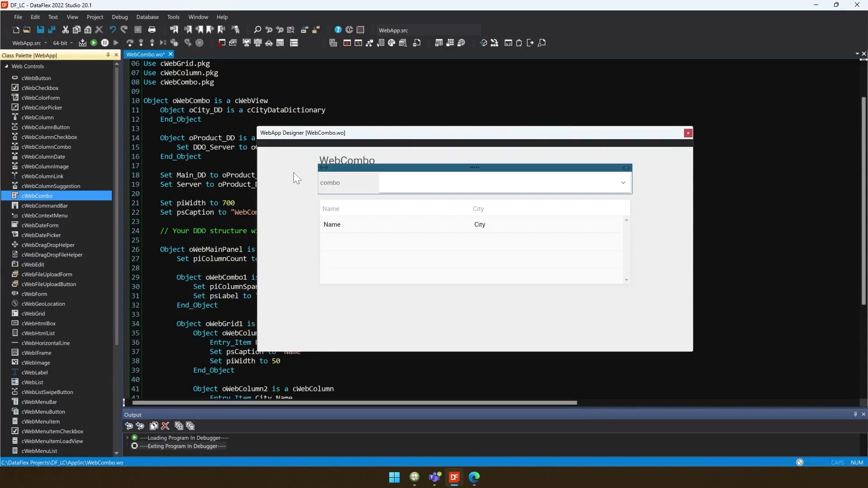
Task: Open the Debug menu
Action: click(120, 17)
